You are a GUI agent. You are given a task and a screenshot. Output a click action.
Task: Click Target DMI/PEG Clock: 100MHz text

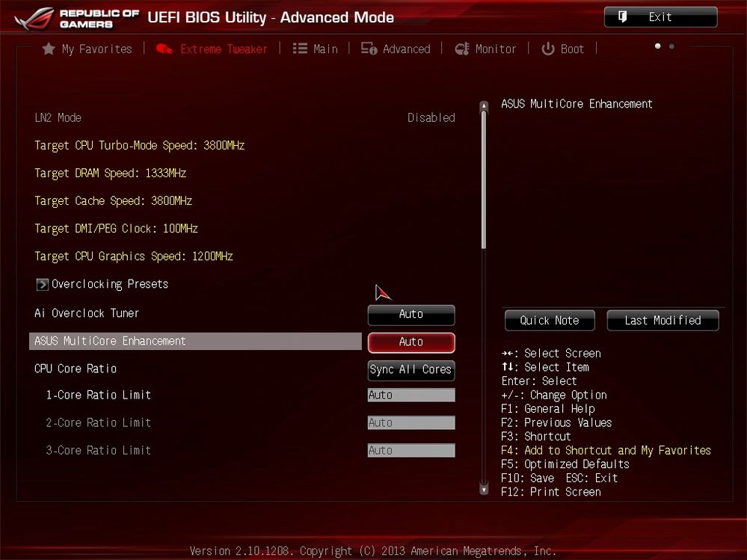116,229
